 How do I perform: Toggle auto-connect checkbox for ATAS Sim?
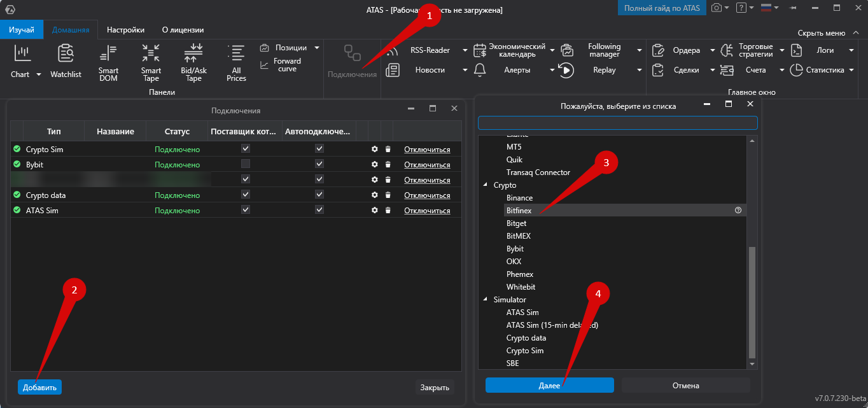[319, 209]
